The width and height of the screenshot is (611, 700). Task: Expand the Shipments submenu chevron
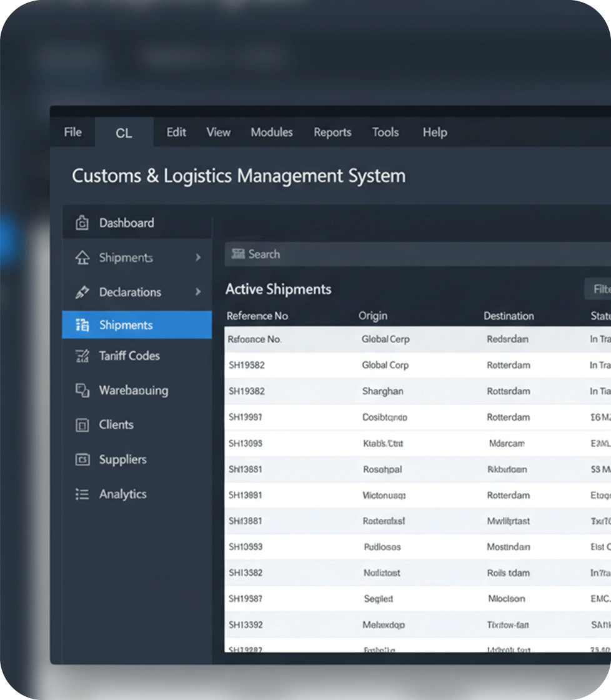point(198,257)
